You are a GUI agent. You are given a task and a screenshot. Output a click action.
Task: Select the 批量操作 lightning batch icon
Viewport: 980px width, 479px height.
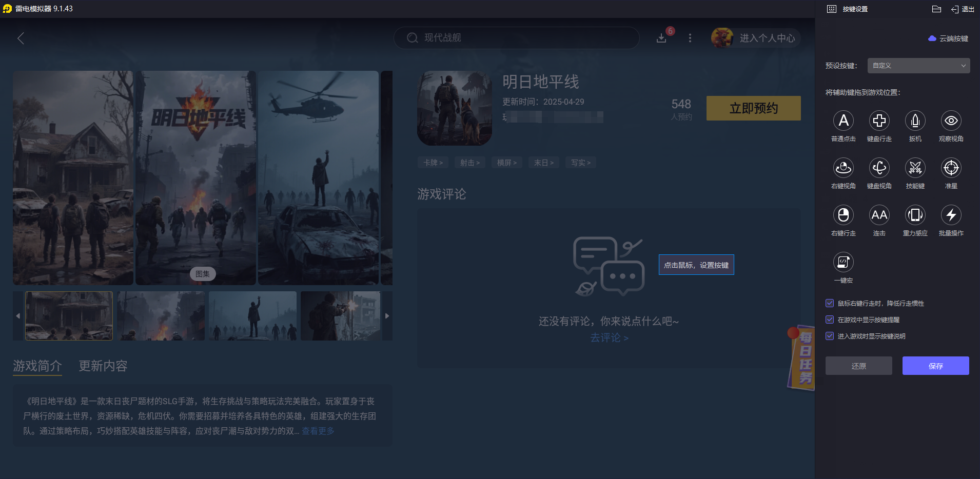point(951,215)
